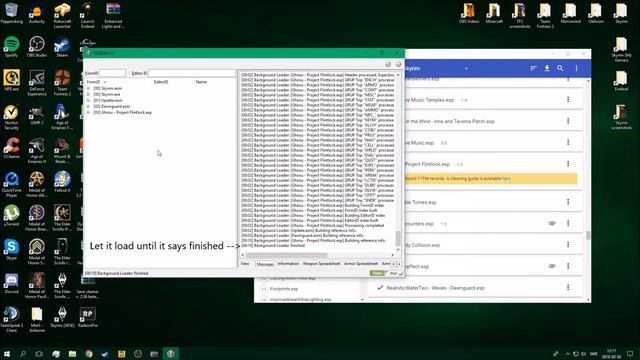Open the Audacity desktop shortcut
640x360 pixels.
tap(37, 14)
